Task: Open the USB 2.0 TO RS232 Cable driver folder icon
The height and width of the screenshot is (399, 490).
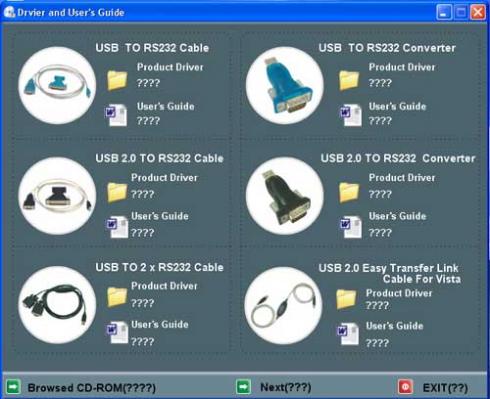Action: point(117,192)
